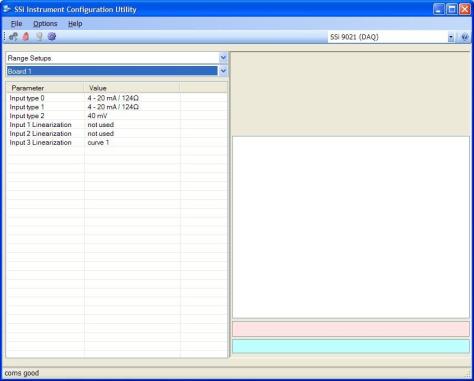Viewport: 474px width, 381px height.
Task: Open the File menu
Action: 16,24
